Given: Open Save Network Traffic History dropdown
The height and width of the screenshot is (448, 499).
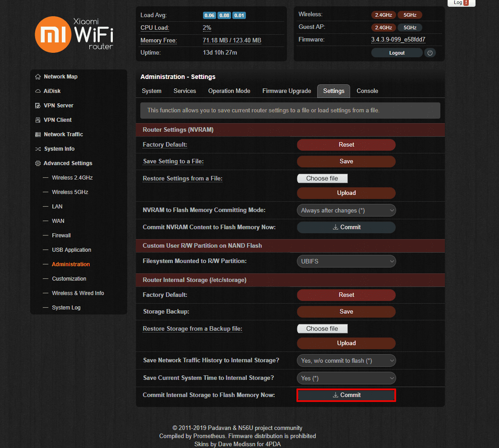Looking at the screenshot, I should pyautogui.click(x=346, y=360).
